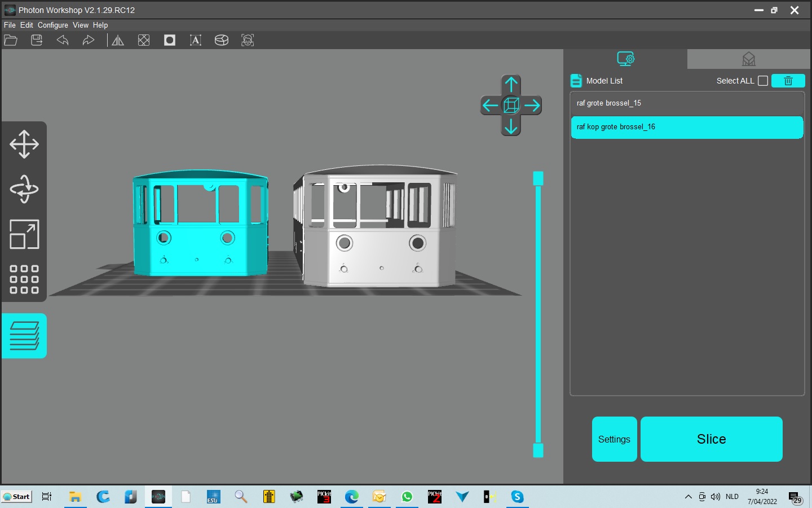Open Microsoft Edge from the taskbar
Image resolution: width=812 pixels, height=508 pixels.
tap(352, 497)
